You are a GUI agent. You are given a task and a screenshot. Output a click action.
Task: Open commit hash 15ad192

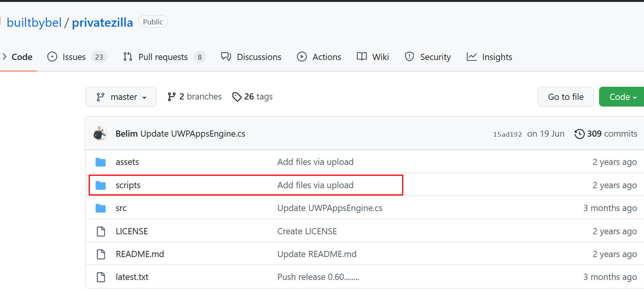click(507, 134)
